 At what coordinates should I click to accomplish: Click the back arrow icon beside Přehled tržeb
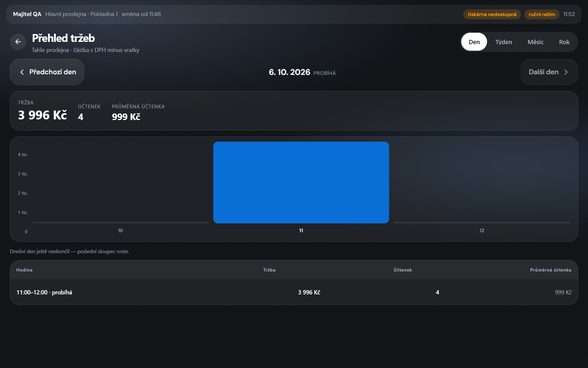[x=18, y=42]
